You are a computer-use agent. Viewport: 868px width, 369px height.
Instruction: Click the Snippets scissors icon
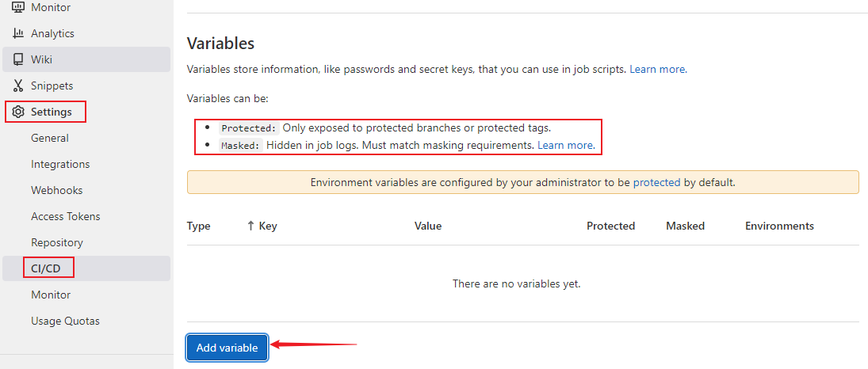tap(18, 86)
